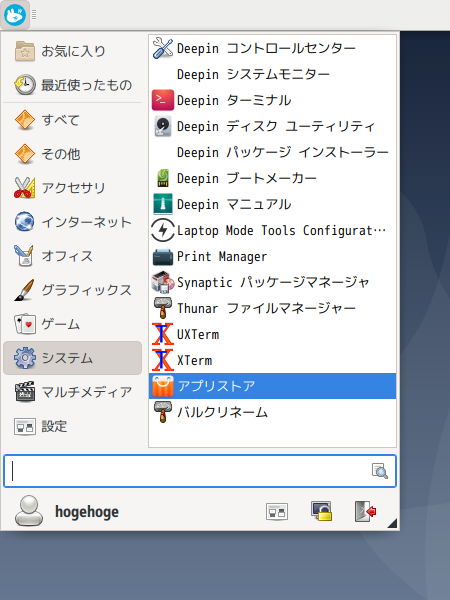Select the インターネット category
Screen dimensions: 450x600
tap(73, 222)
